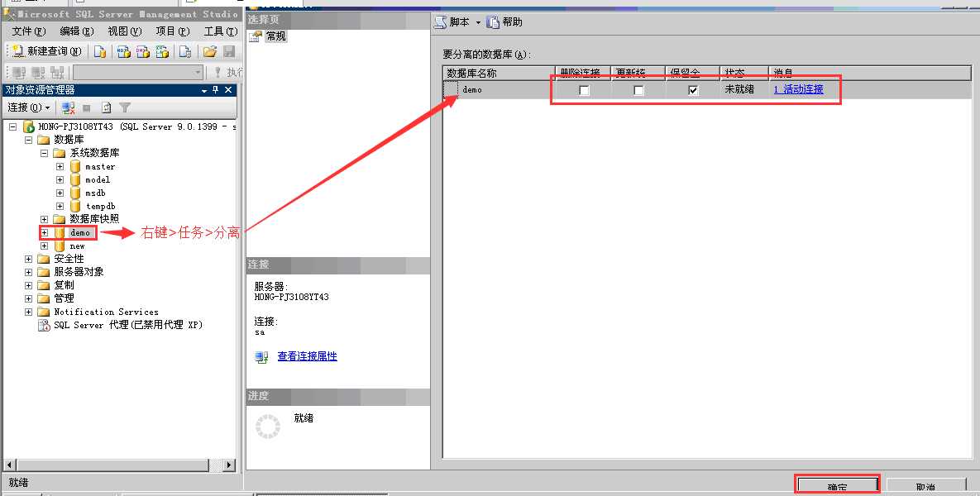The height and width of the screenshot is (496, 980).
Task: Expand the Security (安全性) folder
Action: tap(29, 259)
